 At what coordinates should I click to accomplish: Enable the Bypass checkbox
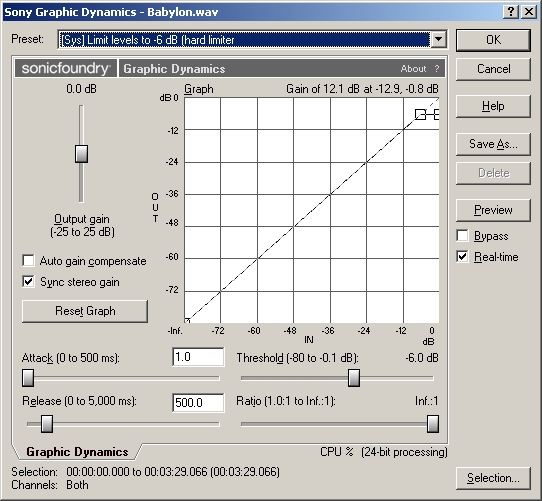[462, 236]
